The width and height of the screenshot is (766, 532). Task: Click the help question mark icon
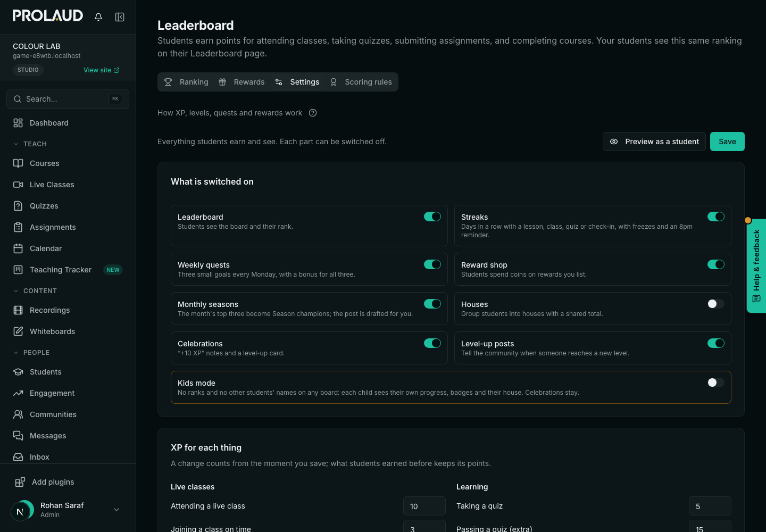click(313, 113)
